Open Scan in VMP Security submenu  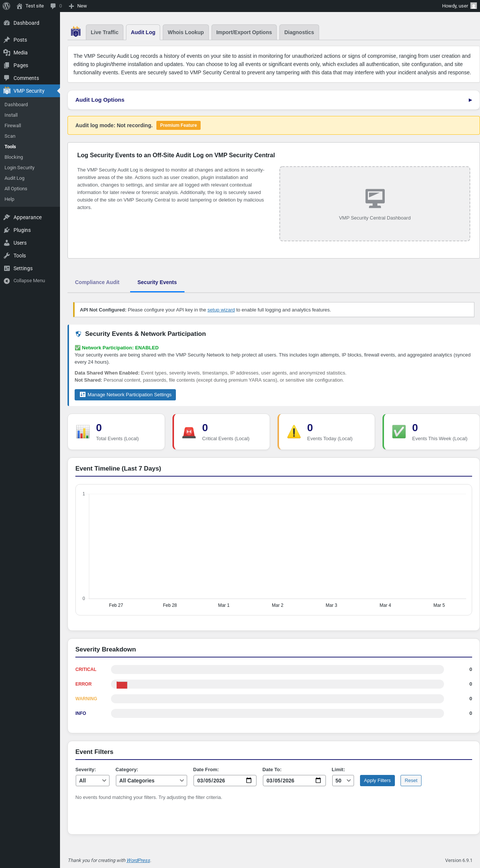click(x=10, y=136)
